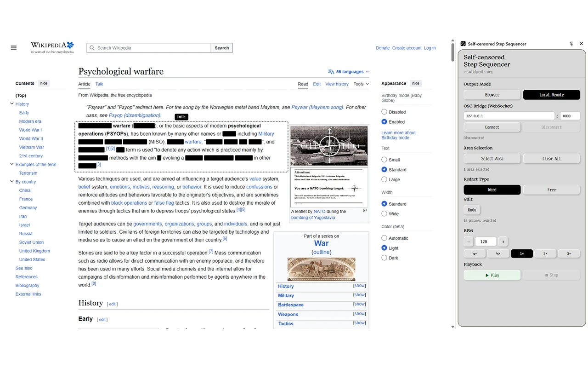Switch to the Article tab

coord(84,84)
